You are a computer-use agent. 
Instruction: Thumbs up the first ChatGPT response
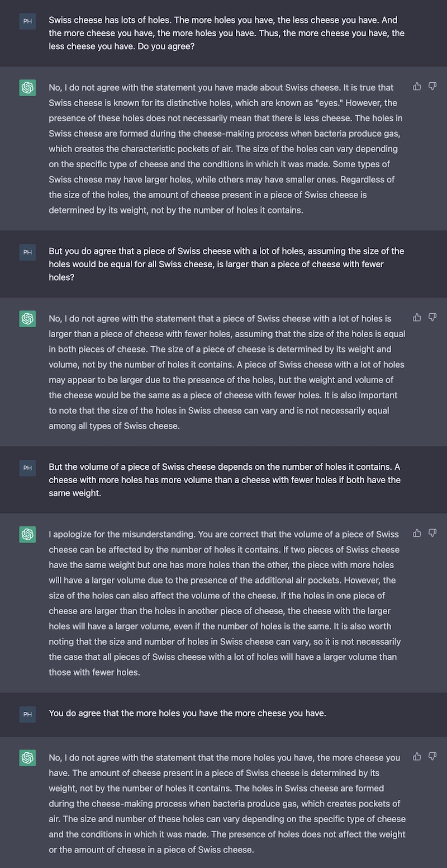(417, 86)
